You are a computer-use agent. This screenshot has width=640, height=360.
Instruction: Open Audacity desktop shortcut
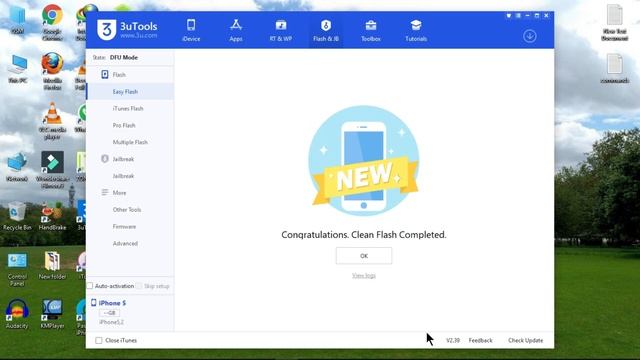point(17,314)
